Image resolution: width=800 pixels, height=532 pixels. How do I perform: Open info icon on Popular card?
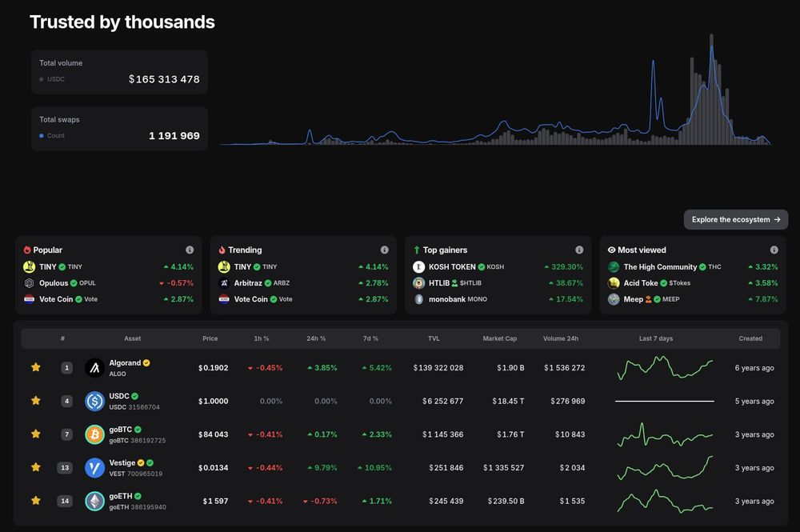point(190,250)
